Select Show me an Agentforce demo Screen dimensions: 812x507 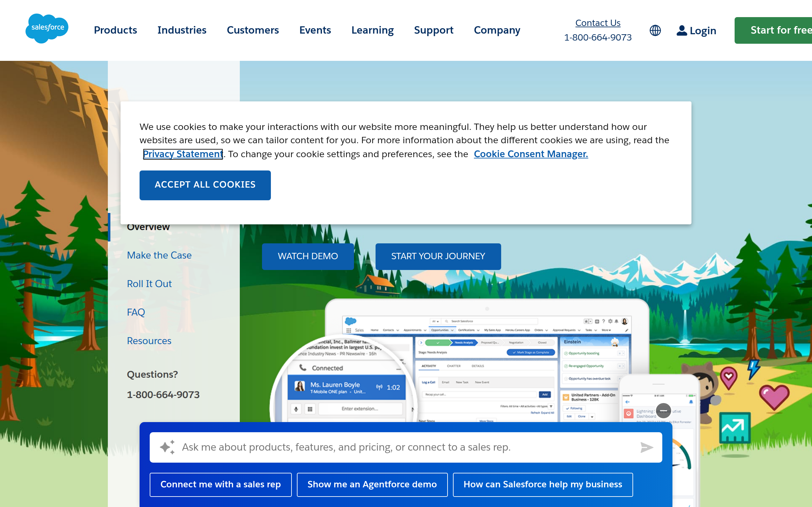pos(372,484)
